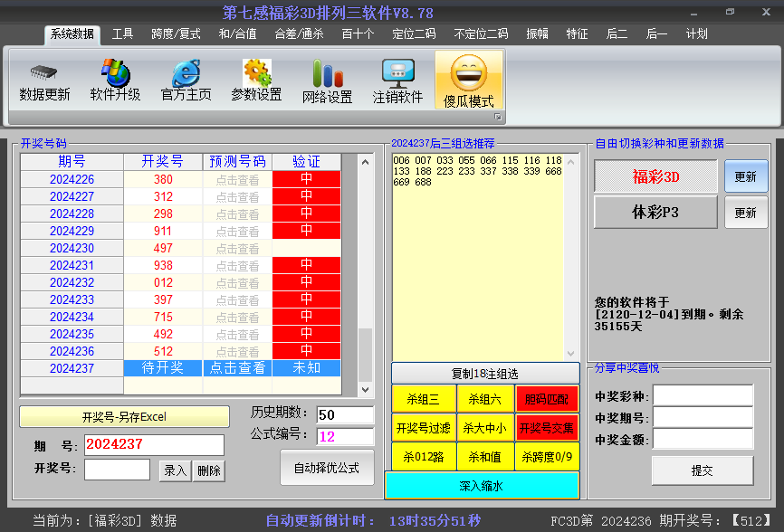This screenshot has width=784, height=532.
Task: Click 杀012路 button
Action: 424,457
